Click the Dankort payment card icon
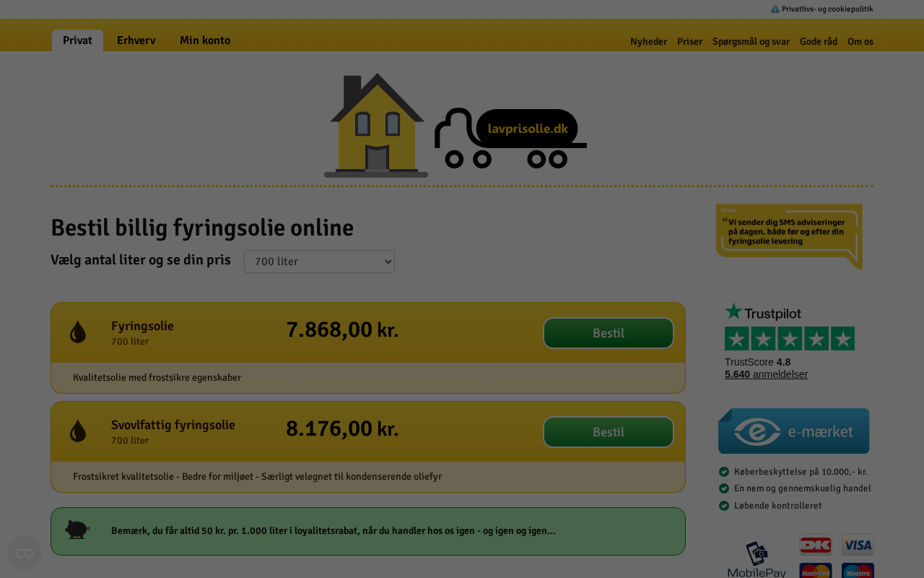 pyautogui.click(x=816, y=545)
